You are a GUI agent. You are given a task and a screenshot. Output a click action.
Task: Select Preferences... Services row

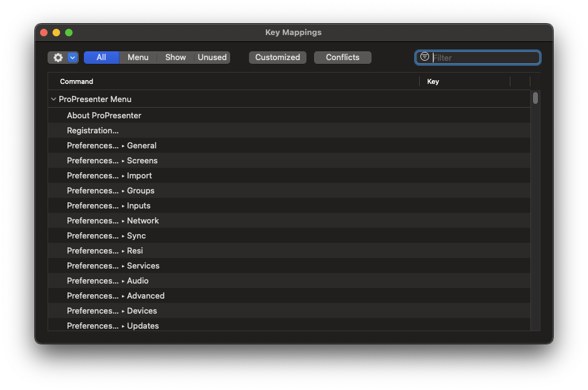coord(289,265)
